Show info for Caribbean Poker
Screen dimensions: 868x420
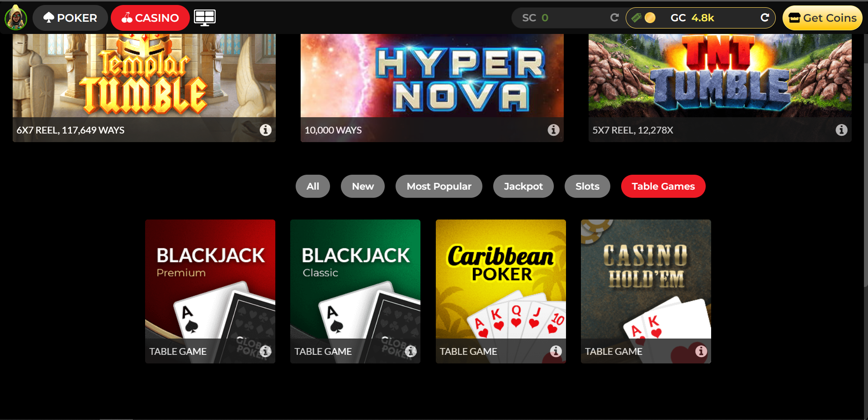click(556, 351)
